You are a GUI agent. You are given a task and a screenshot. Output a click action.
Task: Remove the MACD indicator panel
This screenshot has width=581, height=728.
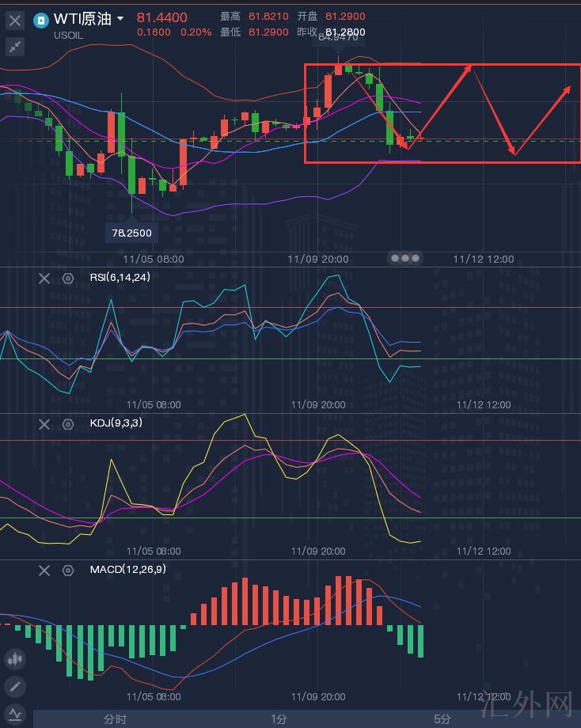(x=44, y=571)
